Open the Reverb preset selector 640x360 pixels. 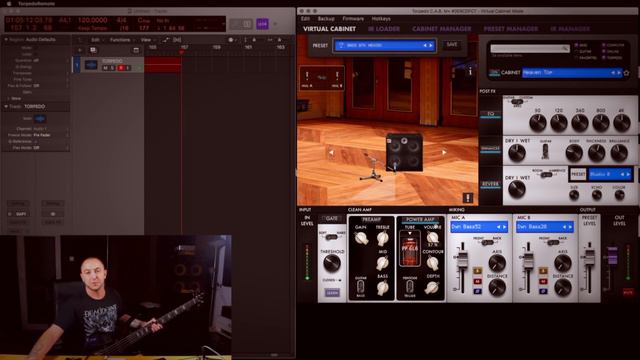tap(610, 174)
